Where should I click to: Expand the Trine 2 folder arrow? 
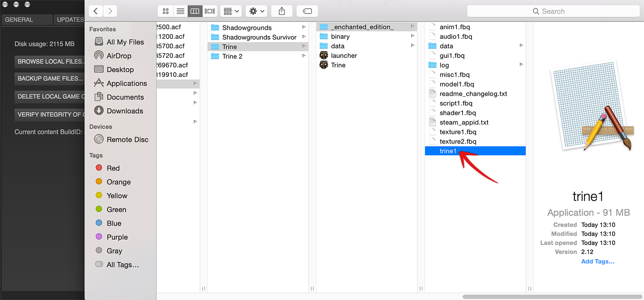pos(304,56)
